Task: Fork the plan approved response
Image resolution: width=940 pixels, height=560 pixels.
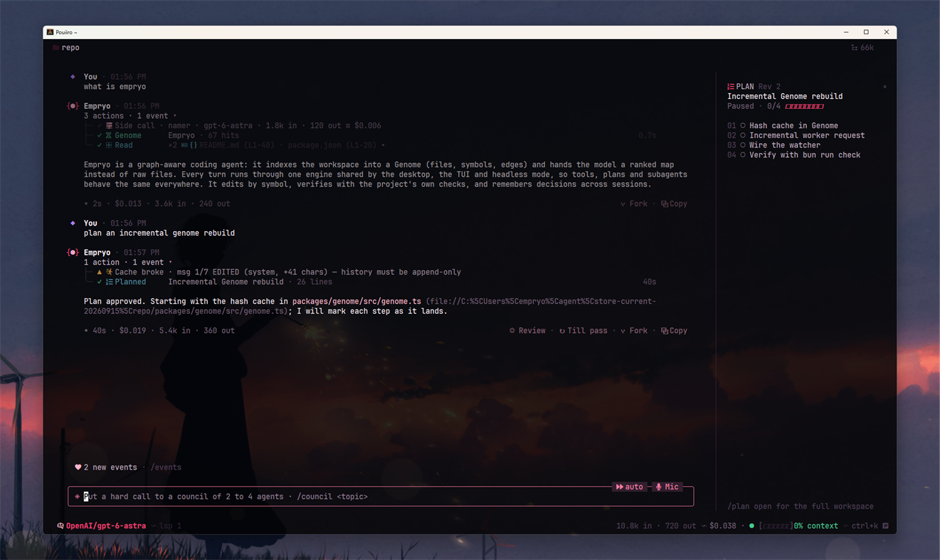Action: tap(634, 331)
